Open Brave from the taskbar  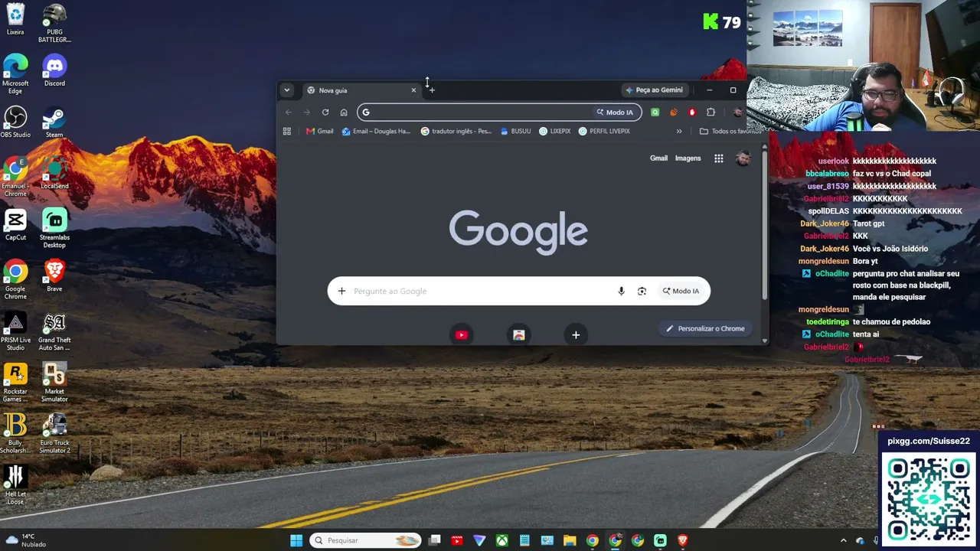point(682,540)
